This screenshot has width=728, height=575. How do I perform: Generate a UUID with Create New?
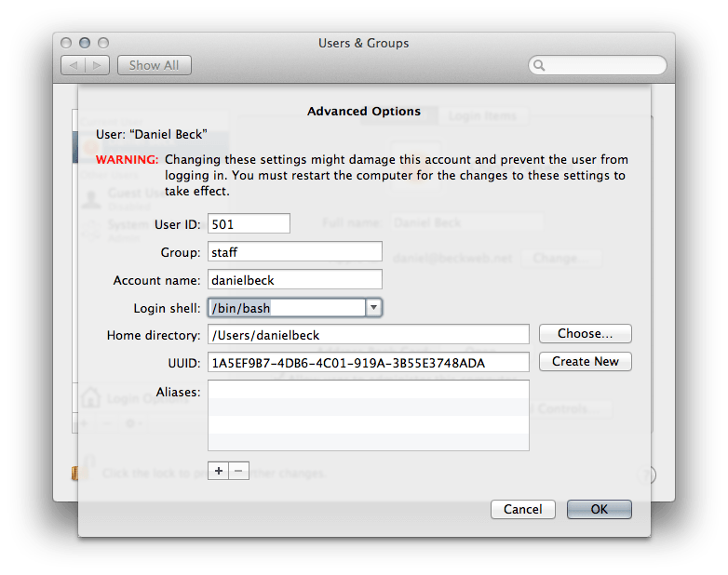pos(585,361)
